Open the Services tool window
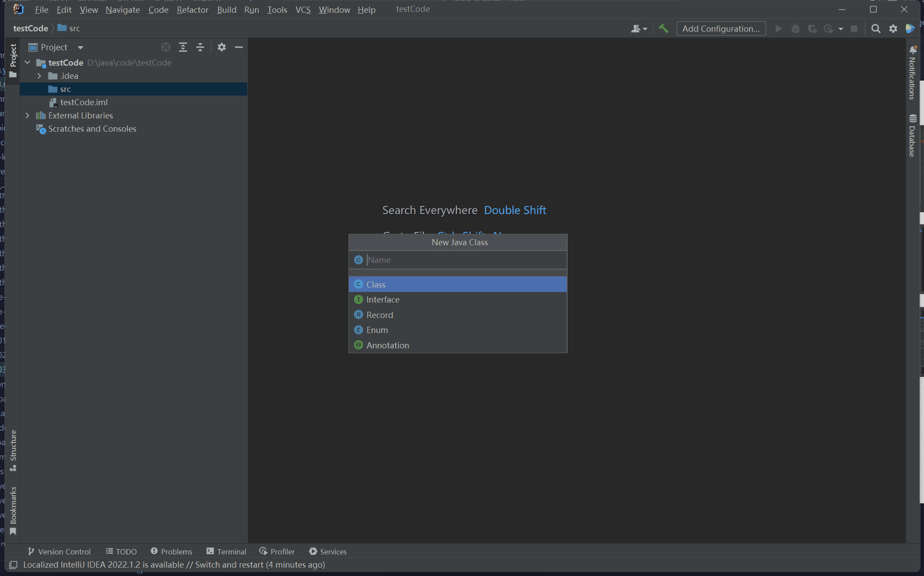 (328, 551)
